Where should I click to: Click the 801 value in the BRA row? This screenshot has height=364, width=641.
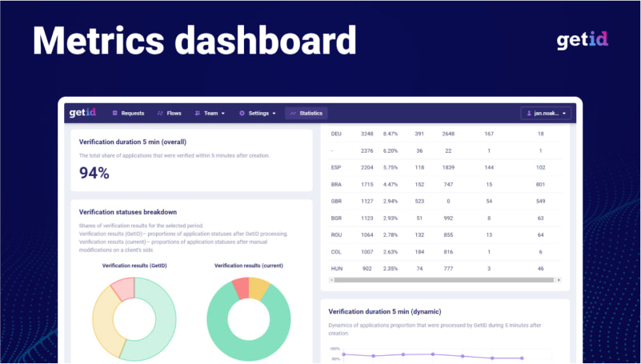[540, 185]
